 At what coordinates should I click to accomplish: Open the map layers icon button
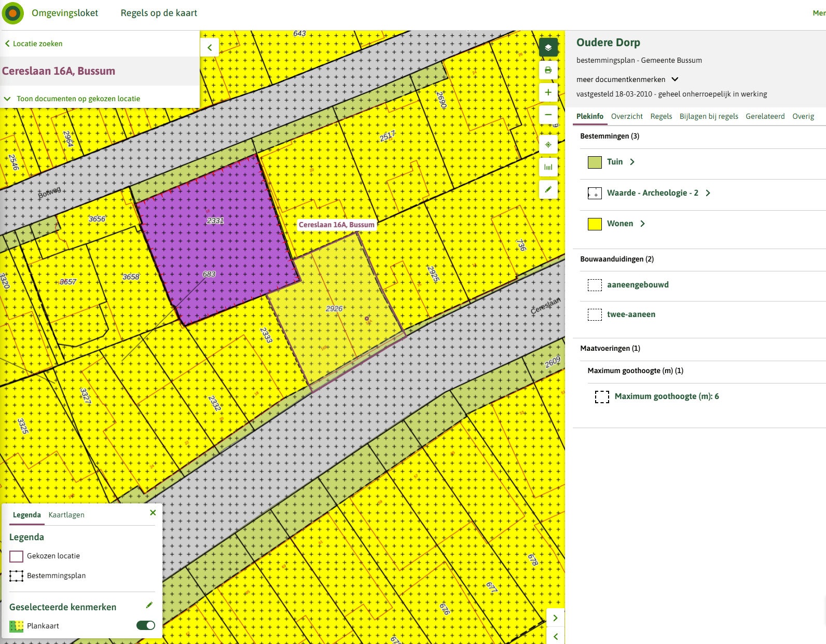[548, 47]
